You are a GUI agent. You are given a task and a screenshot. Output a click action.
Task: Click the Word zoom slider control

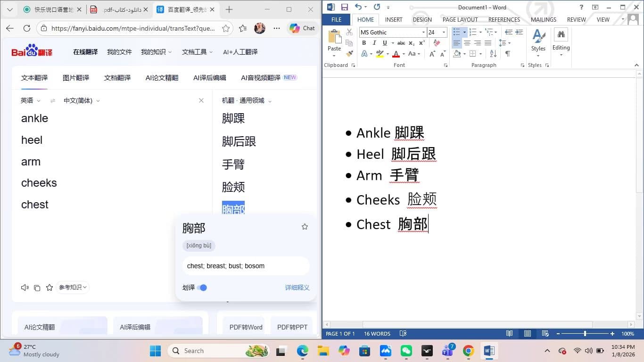(585, 333)
